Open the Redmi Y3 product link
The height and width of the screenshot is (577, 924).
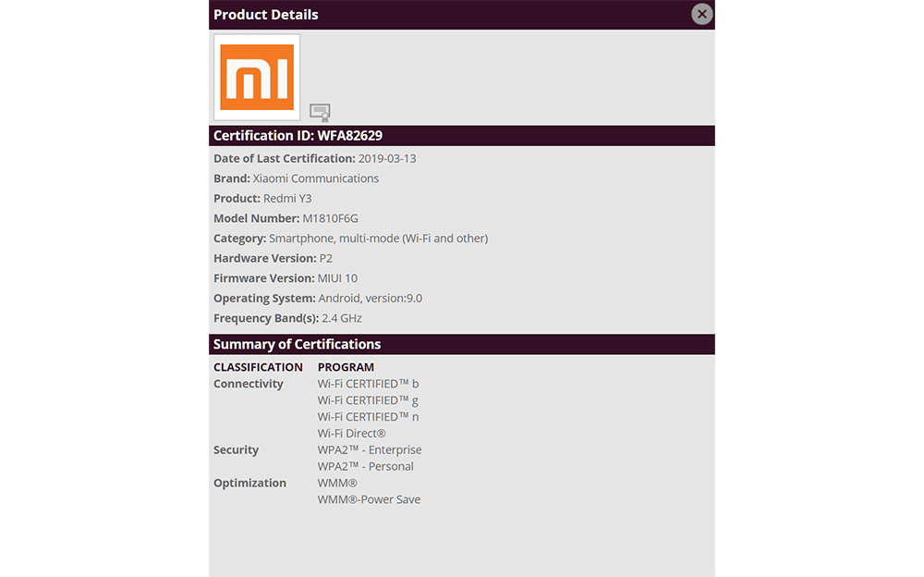point(290,198)
